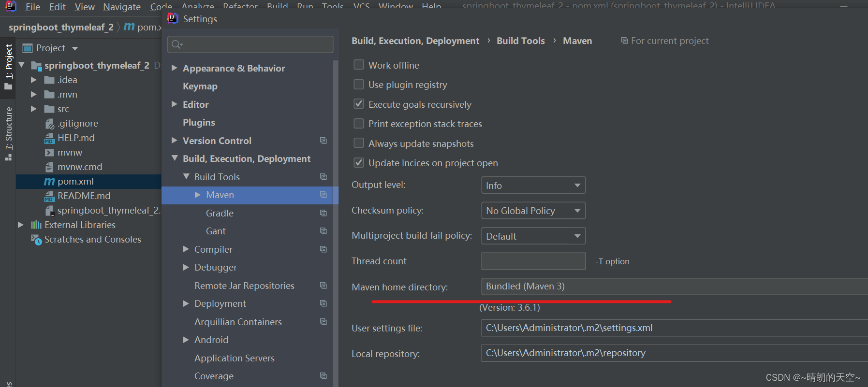Open the View menu
The width and height of the screenshot is (868, 387).
point(85,7)
